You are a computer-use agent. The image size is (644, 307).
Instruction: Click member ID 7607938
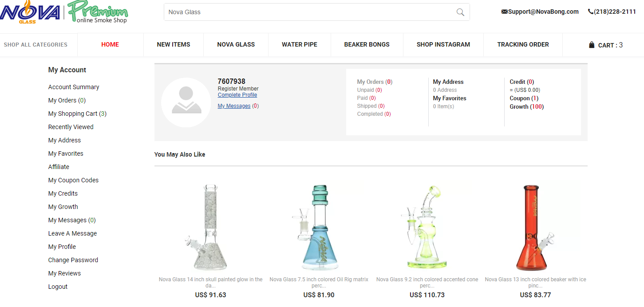click(x=231, y=81)
